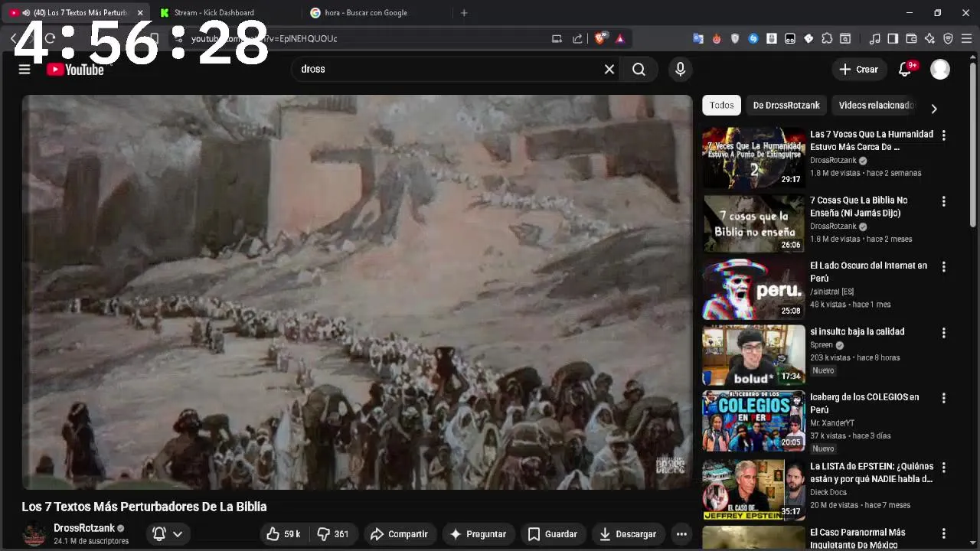Screen dimensions: 980x551
Task: Open options for '7 Cosas Que La Biblia No Enseña'
Action: [943, 201]
